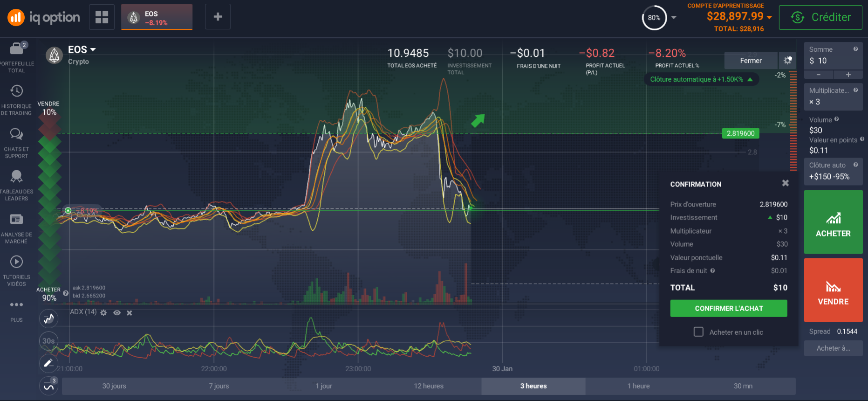Click the Valeur en points help icon
The width and height of the screenshot is (868, 401).
pos(862,139)
